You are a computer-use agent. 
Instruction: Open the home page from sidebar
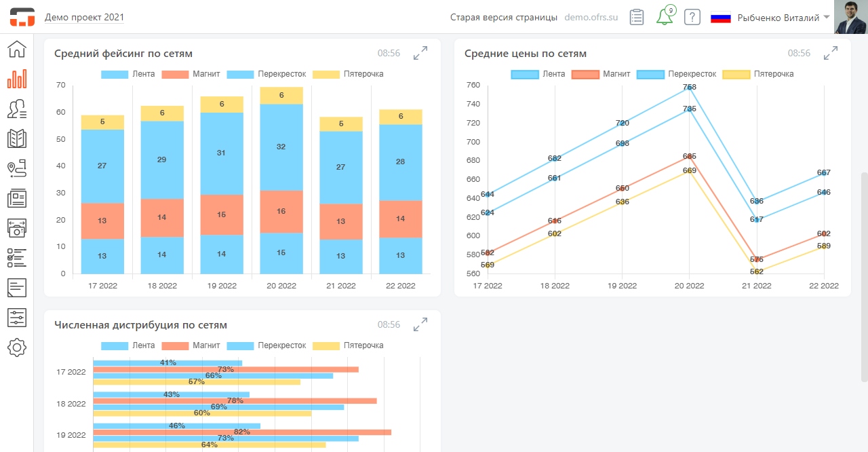point(16,50)
